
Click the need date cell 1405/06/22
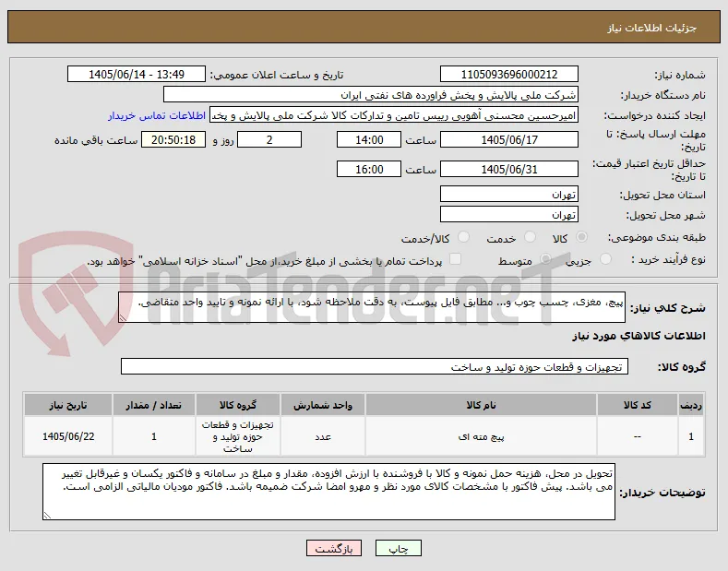tap(68, 437)
